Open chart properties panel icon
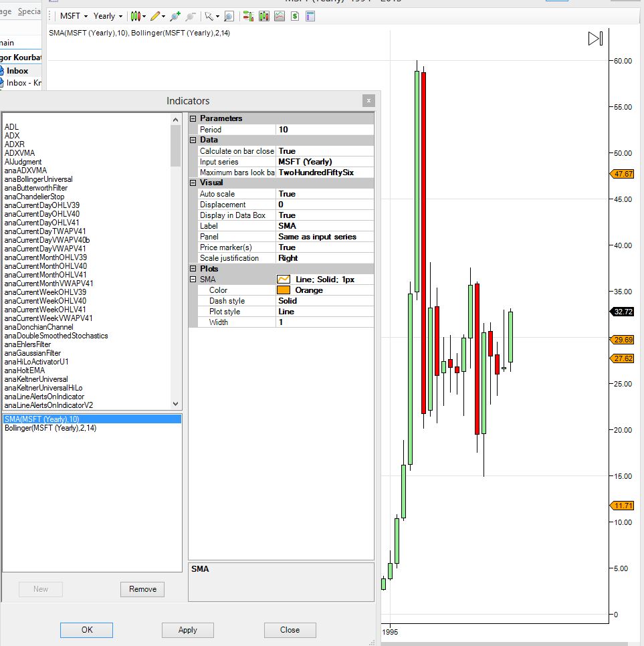 310,16
